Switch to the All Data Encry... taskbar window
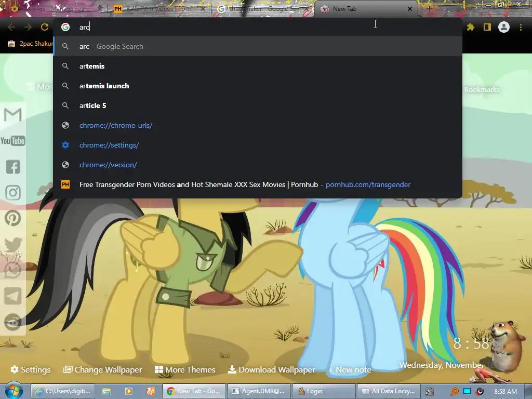The image size is (532, 399). coord(389,391)
